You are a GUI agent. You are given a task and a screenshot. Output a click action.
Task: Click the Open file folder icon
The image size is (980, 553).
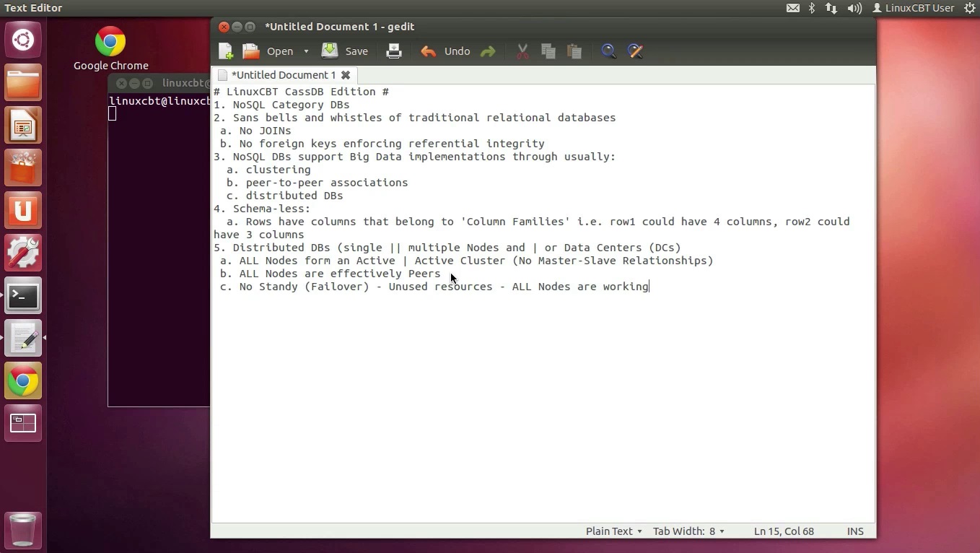250,51
